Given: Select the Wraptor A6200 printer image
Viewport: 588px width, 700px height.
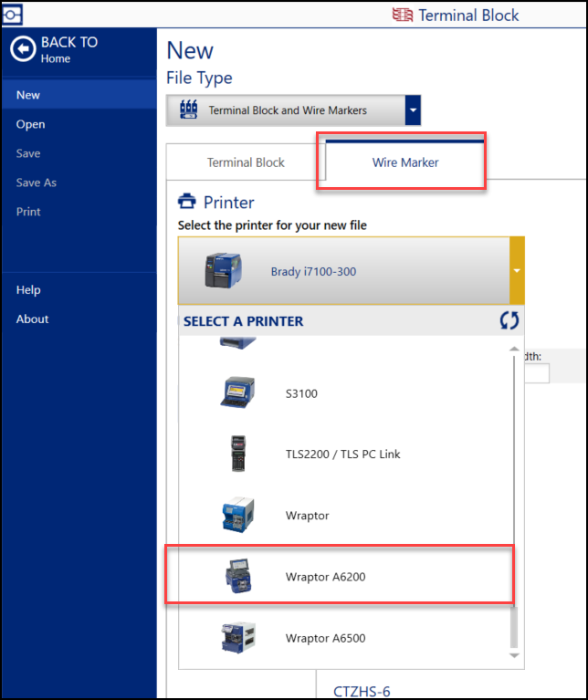Looking at the screenshot, I should click(x=238, y=576).
